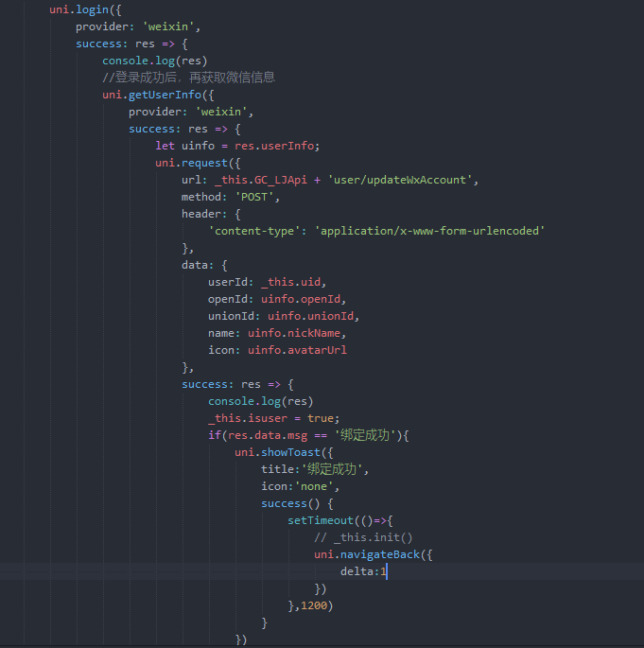This screenshot has height=648, width=644.
Task: Click the uni.login call on the first line
Action: click(x=82, y=9)
